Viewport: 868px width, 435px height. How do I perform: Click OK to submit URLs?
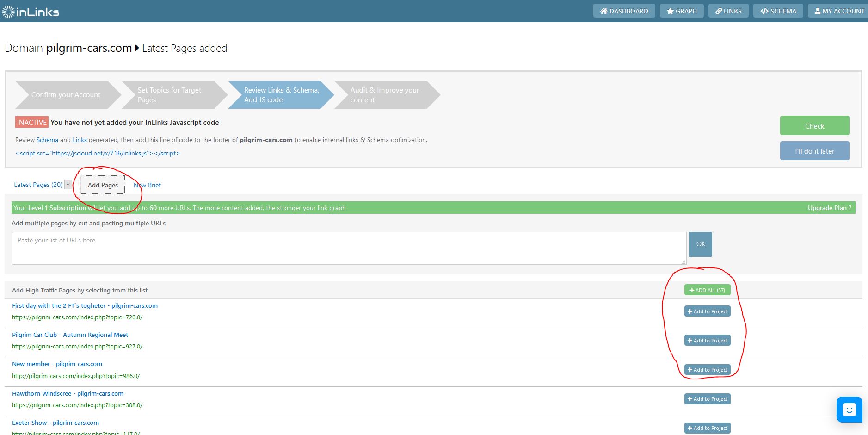(701, 244)
